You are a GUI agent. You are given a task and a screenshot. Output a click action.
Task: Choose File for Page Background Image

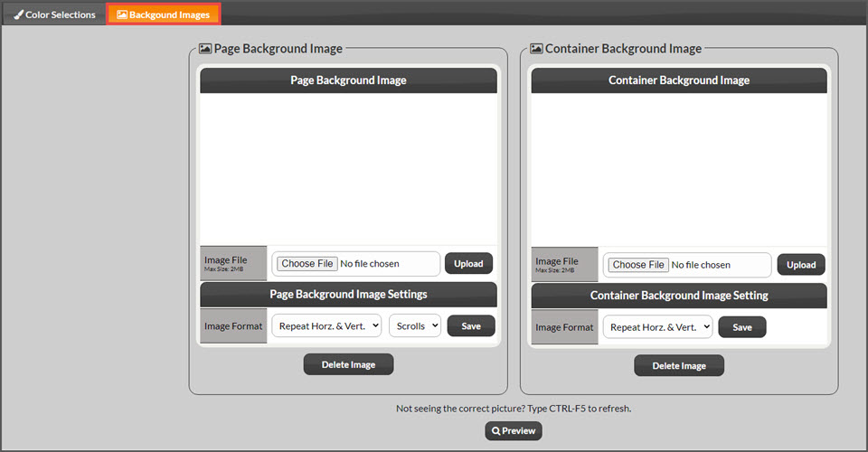tap(307, 264)
